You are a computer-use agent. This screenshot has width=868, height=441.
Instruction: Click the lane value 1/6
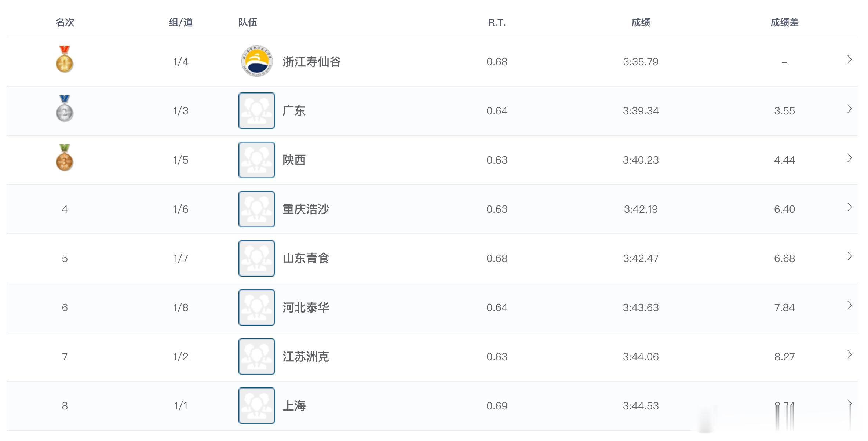(x=181, y=209)
